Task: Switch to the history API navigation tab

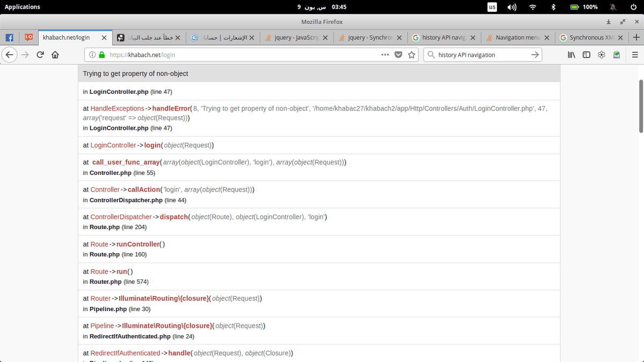Action: click(440, 38)
